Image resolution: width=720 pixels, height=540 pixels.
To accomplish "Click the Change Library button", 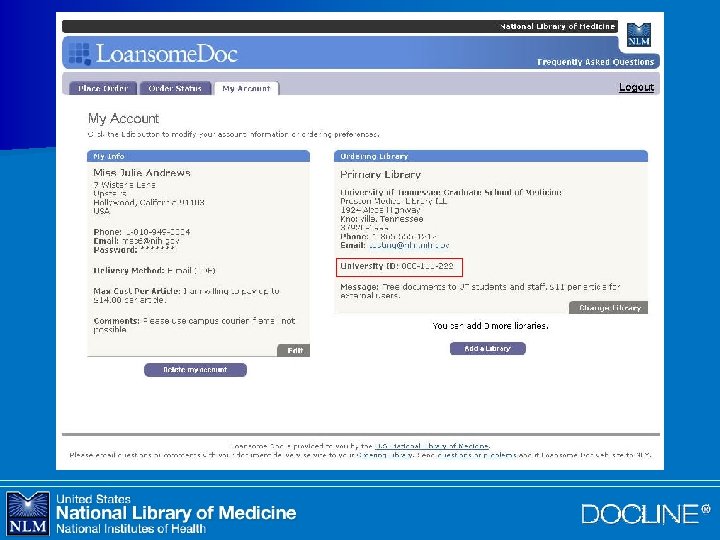I will point(608,308).
